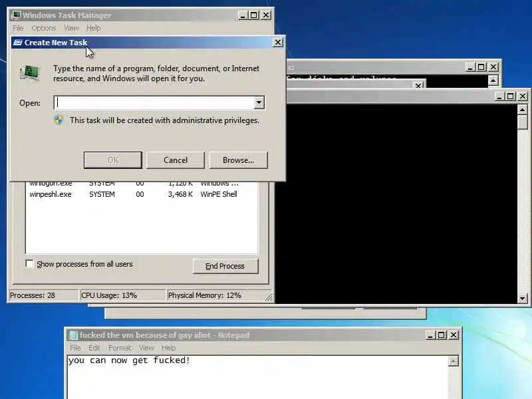Click the front console scrollbar up arrow

(x=522, y=110)
